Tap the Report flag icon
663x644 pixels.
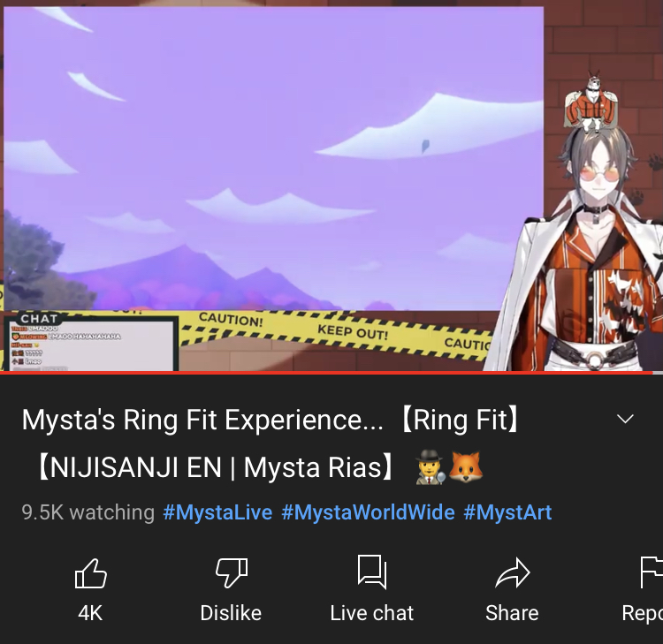652,572
